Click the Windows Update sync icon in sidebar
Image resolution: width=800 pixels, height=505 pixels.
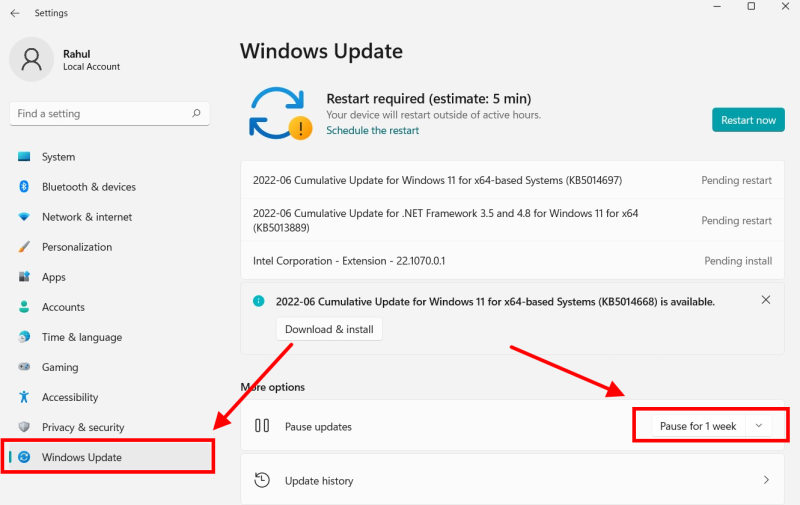coord(24,457)
